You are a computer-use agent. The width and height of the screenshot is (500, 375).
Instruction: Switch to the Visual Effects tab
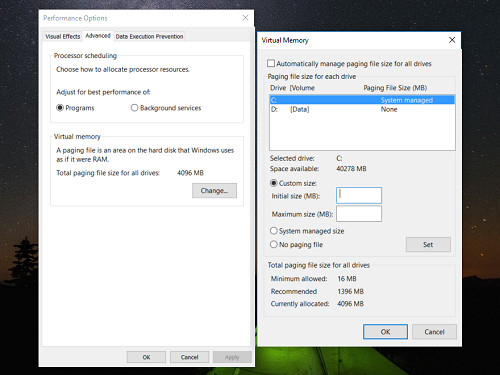click(63, 36)
